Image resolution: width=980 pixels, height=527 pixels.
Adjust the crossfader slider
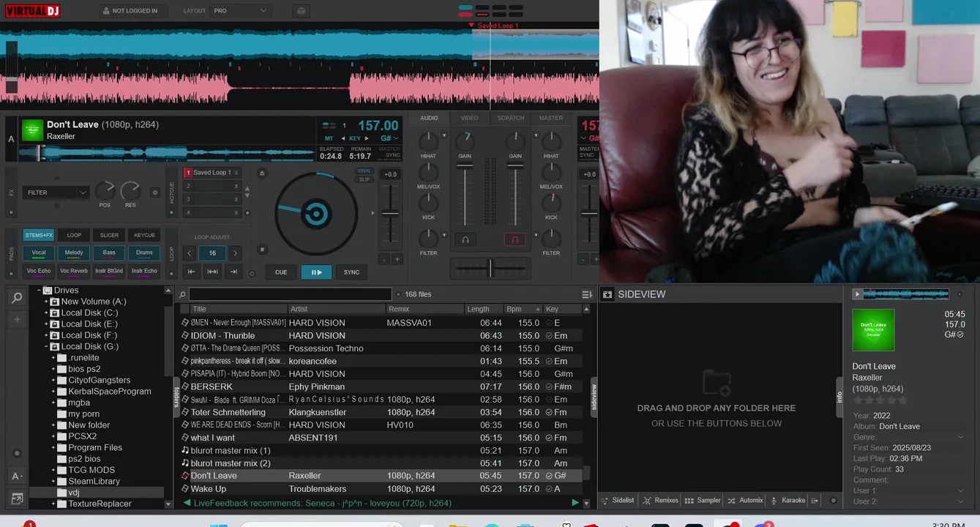[x=490, y=268]
